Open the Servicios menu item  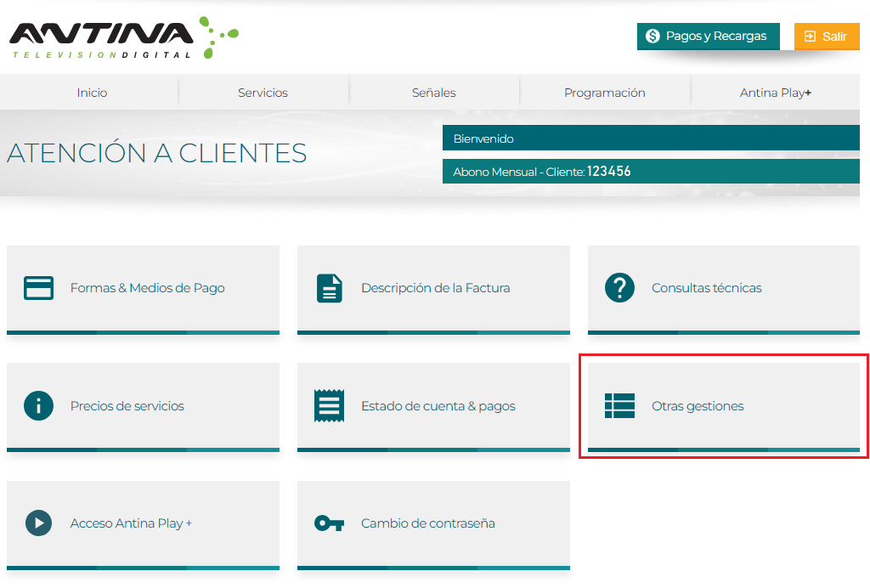click(263, 93)
